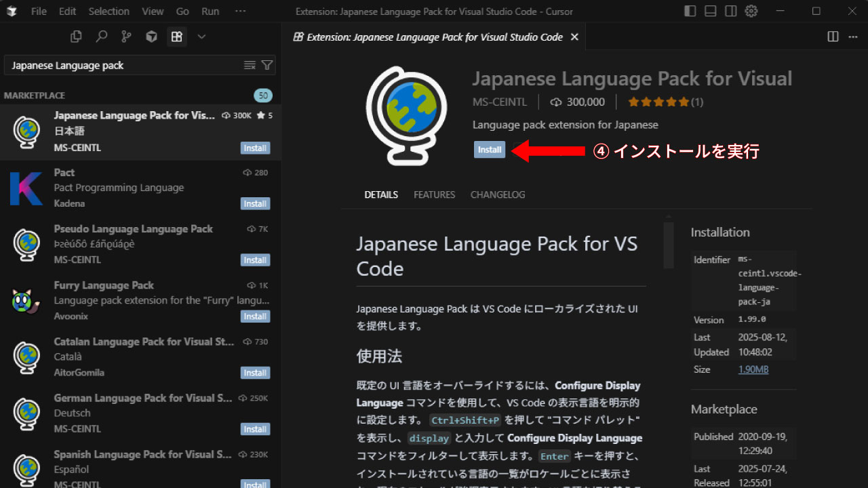This screenshot has width=868, height=488.
Task: Switch to the CHANGELOG tab
Action: click(x=498, y=195)
